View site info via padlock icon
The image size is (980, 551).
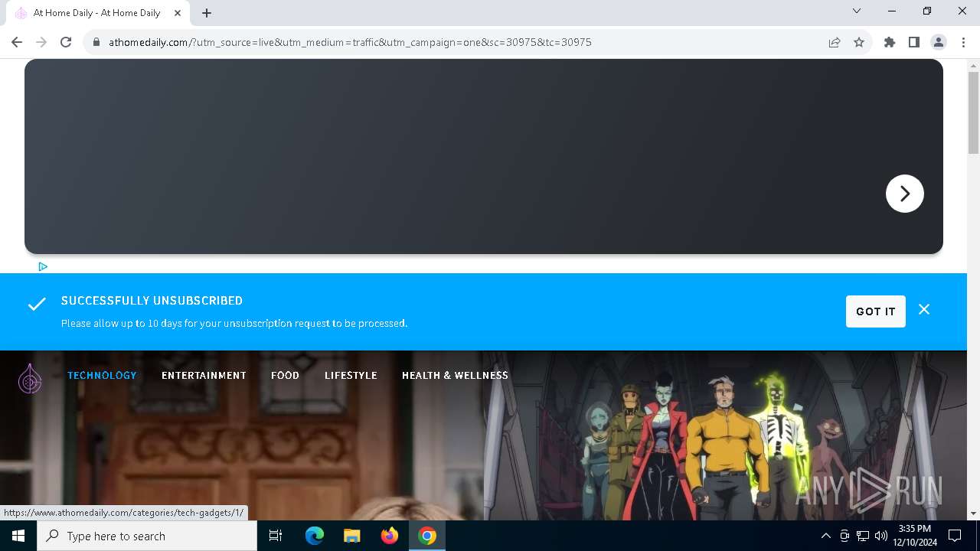[x=96, y=42]
